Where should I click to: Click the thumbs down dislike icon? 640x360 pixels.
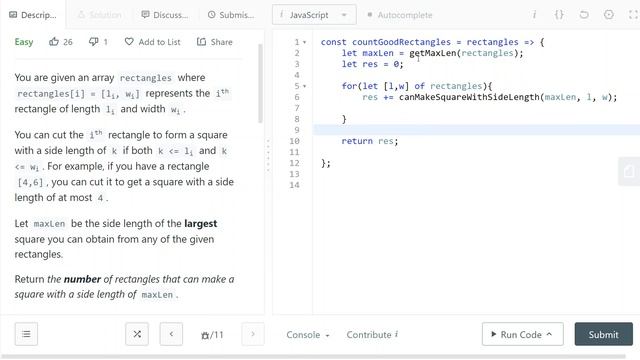(x=93, y=42)
